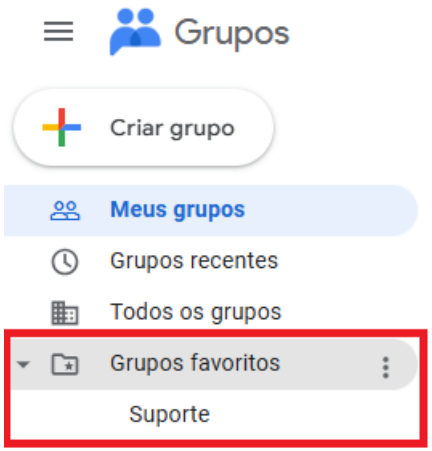Viewport: 432px width, 451px height.
Task: Collapse the Grupos favoritos section arrow
Action: 23,364
